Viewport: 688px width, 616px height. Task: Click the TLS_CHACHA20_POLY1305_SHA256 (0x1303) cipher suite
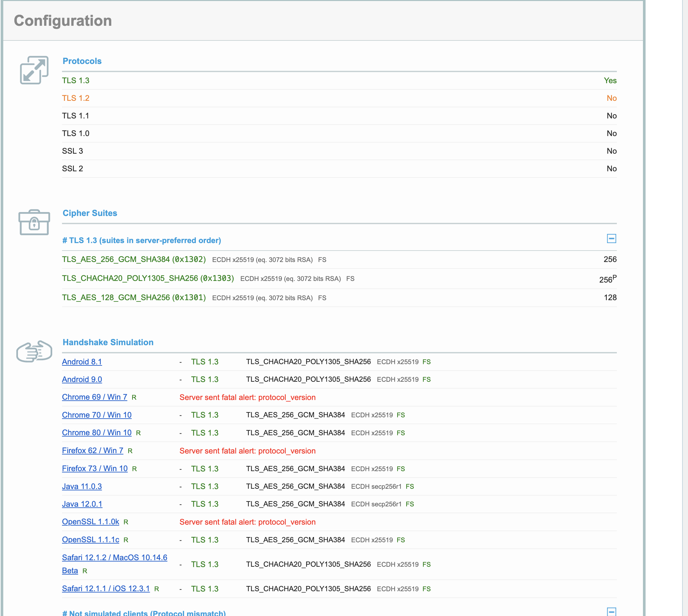(x=148, y=278)
